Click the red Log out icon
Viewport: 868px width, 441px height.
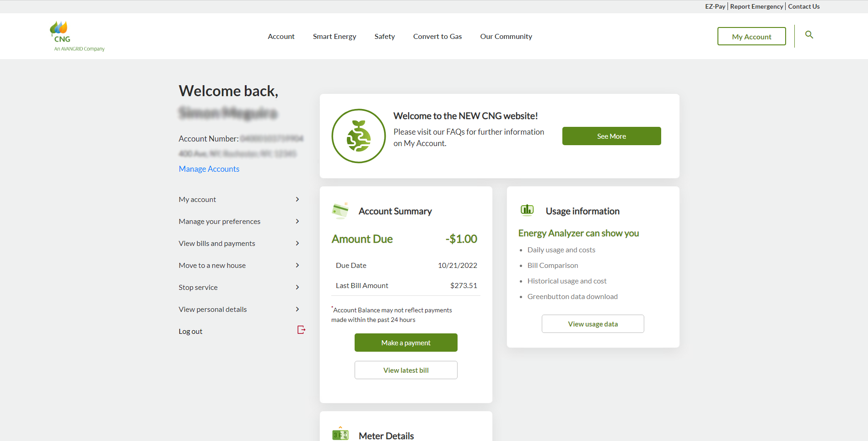point(301,330)
